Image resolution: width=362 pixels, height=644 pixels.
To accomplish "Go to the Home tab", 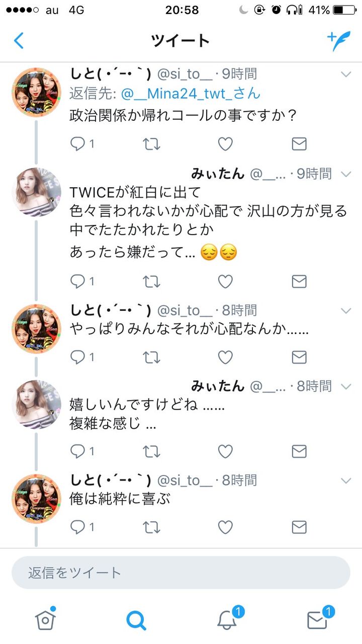I will point(45,619).
